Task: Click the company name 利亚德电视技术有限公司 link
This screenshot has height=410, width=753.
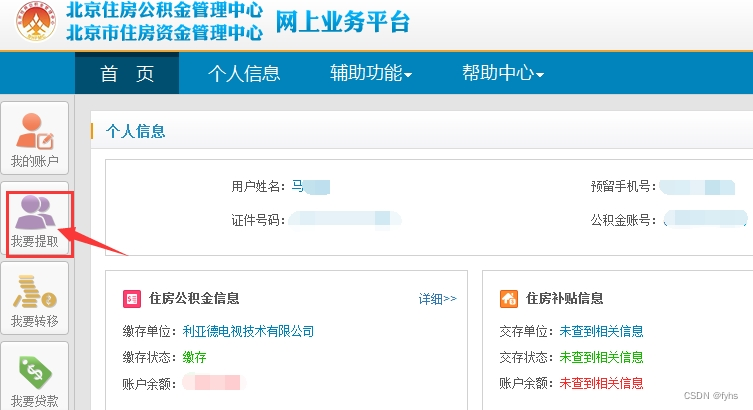Action: pyautogui.click(x=248, y=331)
